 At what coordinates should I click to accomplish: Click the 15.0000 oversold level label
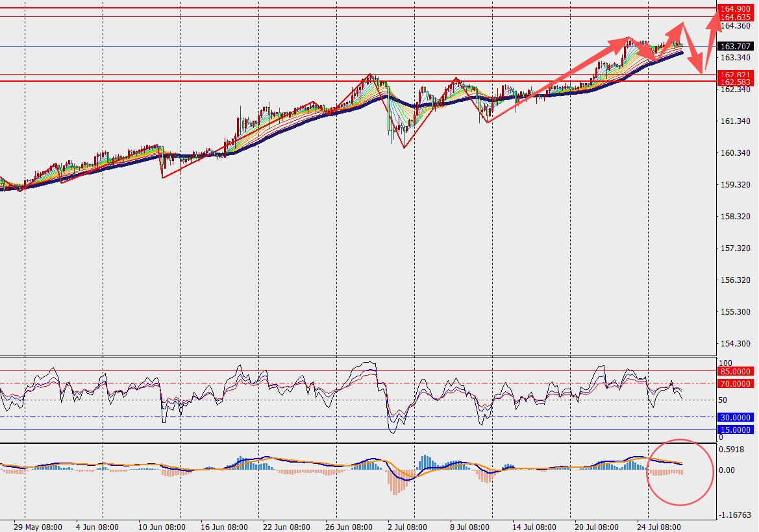click(735, 430)
